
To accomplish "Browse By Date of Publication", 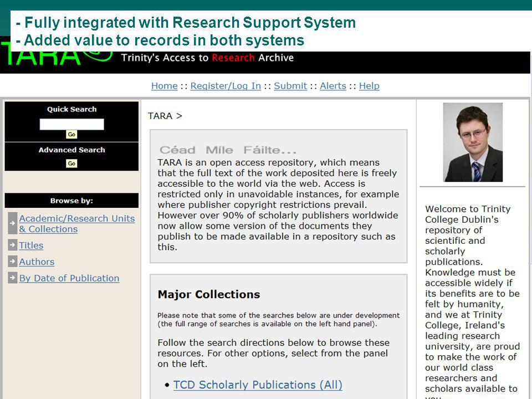I will 69,278.
